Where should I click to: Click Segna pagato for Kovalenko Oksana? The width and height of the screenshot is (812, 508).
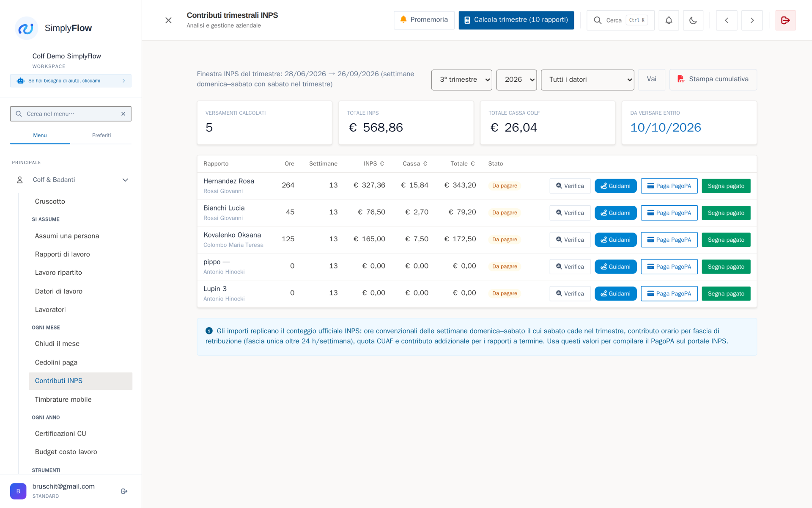point(726,240)
